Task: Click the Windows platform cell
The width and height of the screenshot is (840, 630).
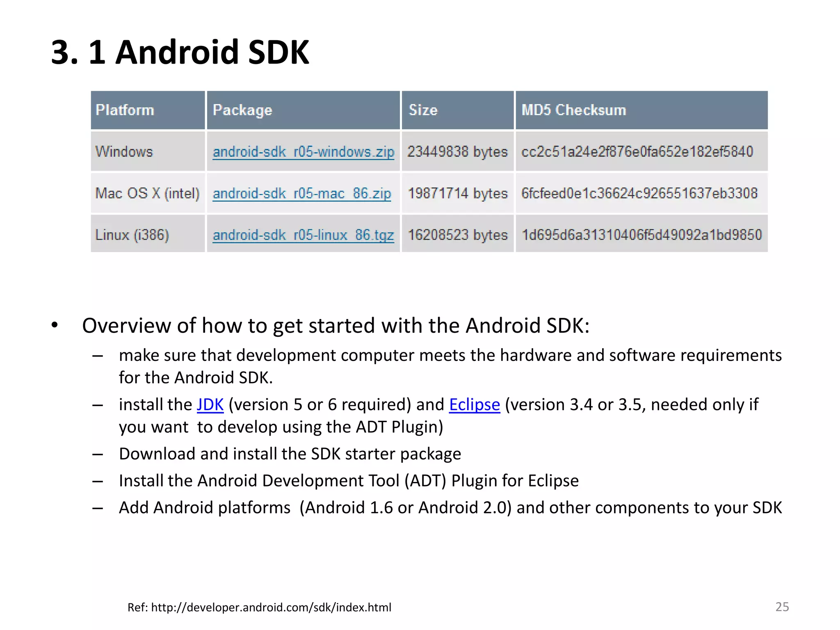Action: tap(148, 151)
